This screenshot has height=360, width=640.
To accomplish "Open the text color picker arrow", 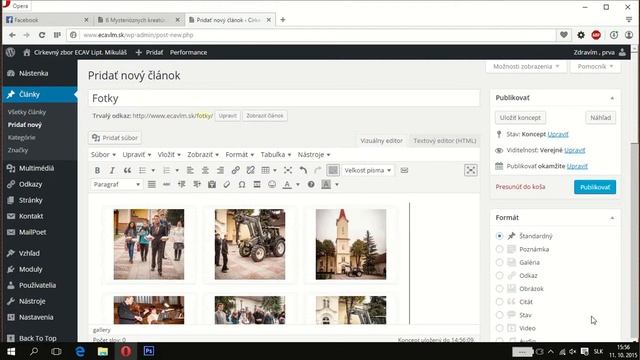I will pos(298,184).
